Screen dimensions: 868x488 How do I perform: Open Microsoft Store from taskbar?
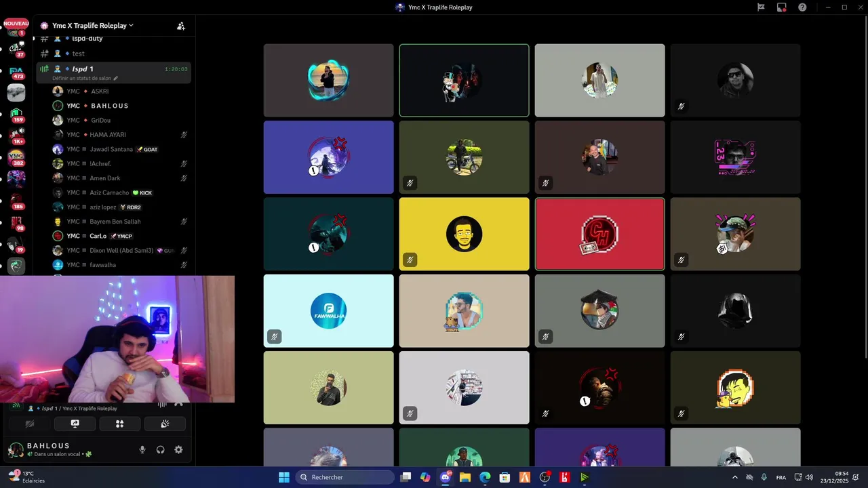pyautogui.click(x=505, y=477)
